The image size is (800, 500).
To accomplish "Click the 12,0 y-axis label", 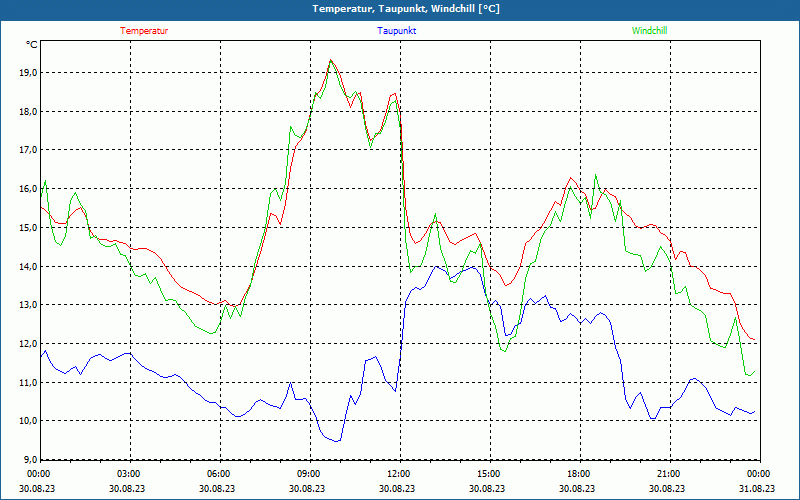I will (29, 343).
